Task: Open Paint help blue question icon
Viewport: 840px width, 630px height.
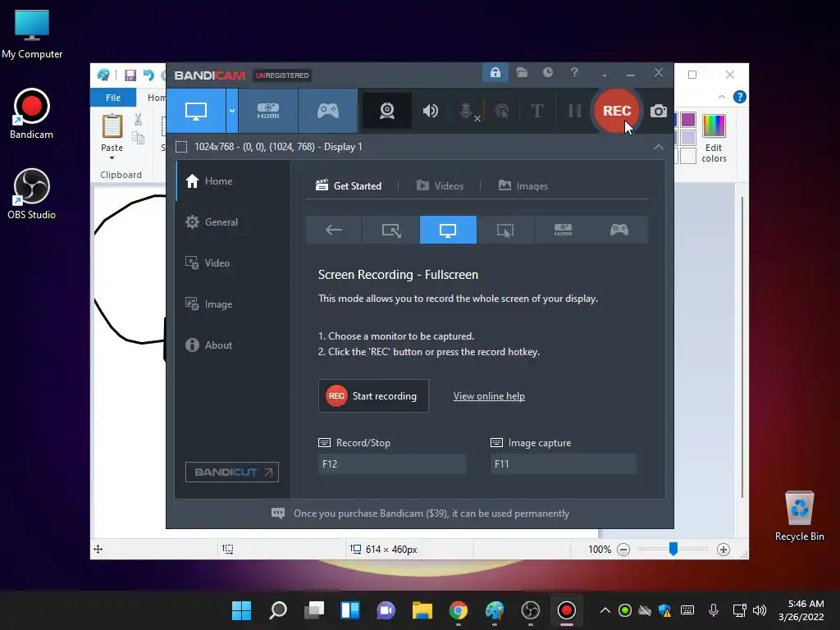Action: tap(739, 97)
